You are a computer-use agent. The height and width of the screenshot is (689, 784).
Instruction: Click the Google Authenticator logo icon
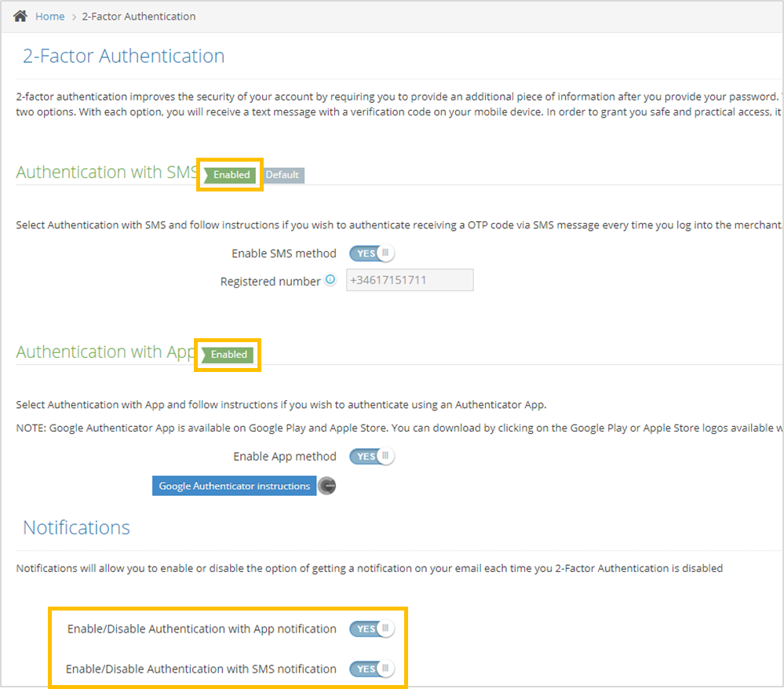[x=327, y=485]
